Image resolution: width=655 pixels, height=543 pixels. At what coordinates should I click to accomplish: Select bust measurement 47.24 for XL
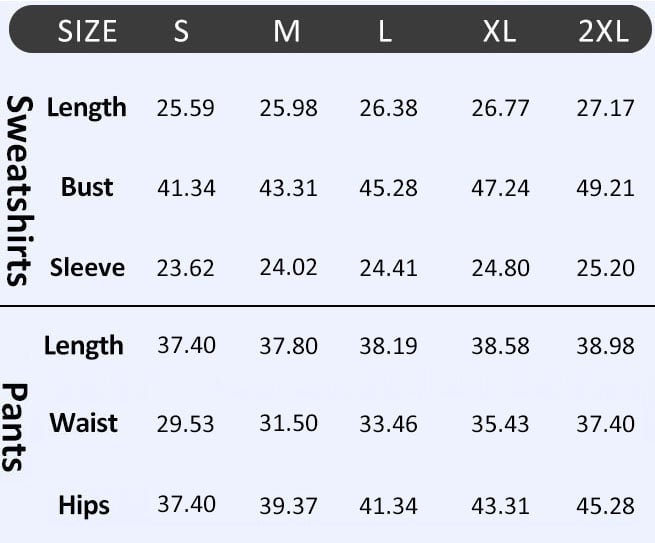click(500, 188)
